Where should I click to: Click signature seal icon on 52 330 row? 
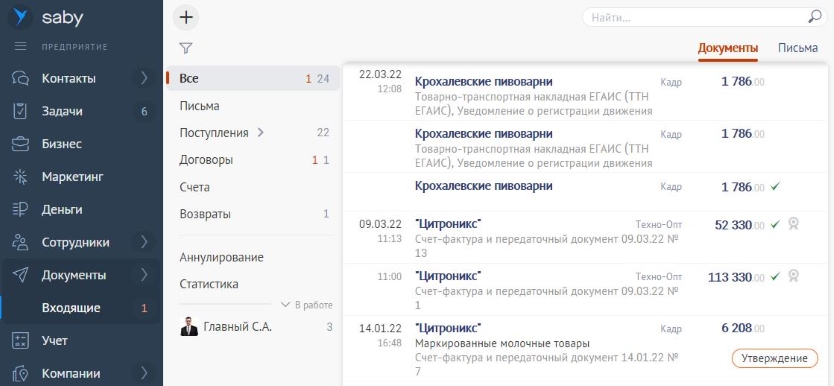[x=793, y=224]
